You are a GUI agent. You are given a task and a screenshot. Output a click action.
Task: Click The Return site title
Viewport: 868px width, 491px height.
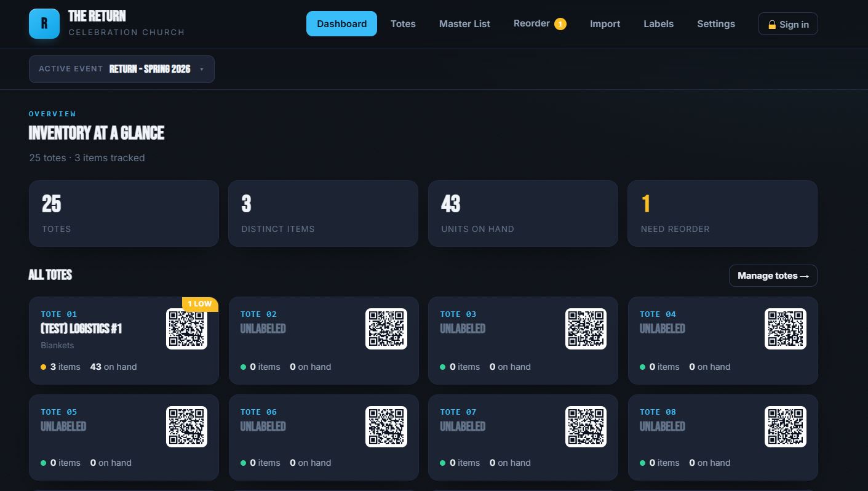pyautogui.click(x=97, y=16)
